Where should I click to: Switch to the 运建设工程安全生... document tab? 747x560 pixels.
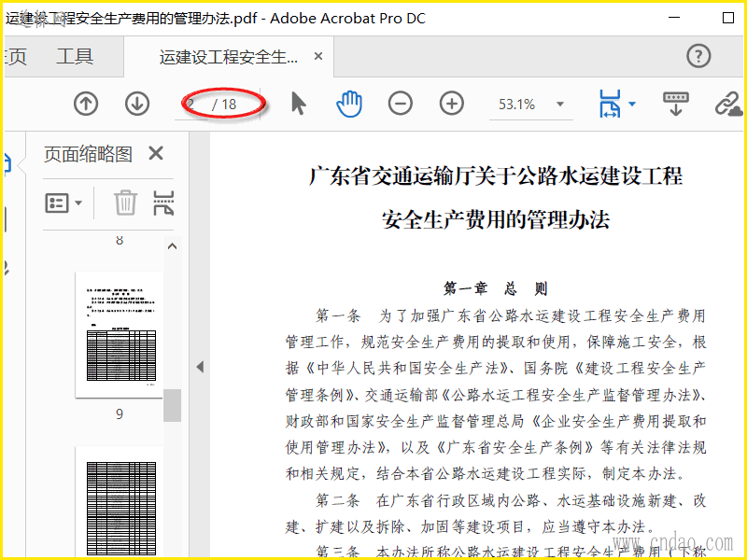pyautogui.click(x=229, y=57)
